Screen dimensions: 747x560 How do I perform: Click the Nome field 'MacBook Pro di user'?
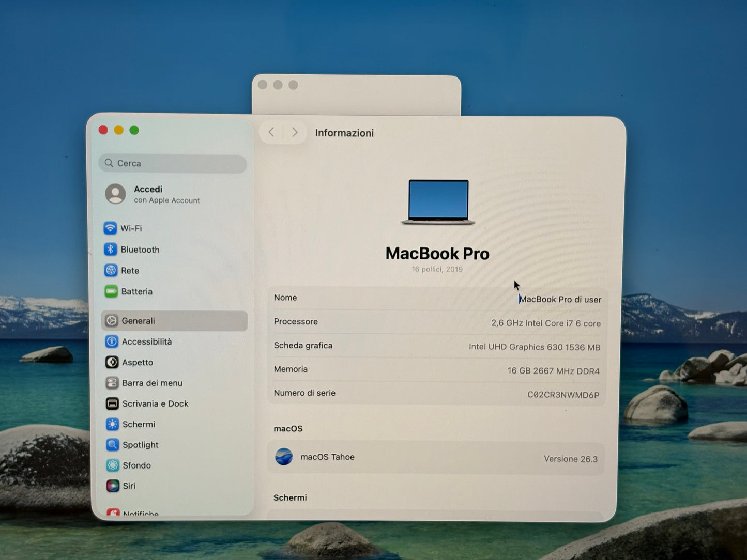click(x=560, y=299)
